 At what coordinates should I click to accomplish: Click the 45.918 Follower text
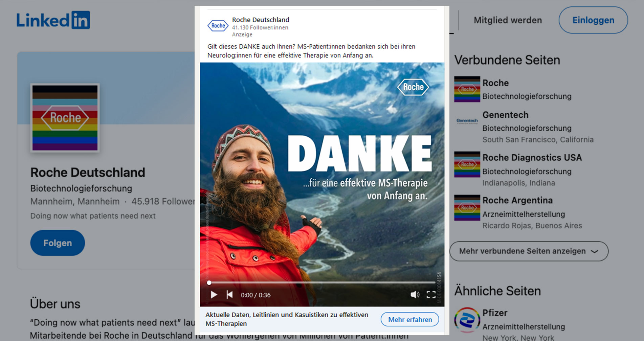[163, 202]
